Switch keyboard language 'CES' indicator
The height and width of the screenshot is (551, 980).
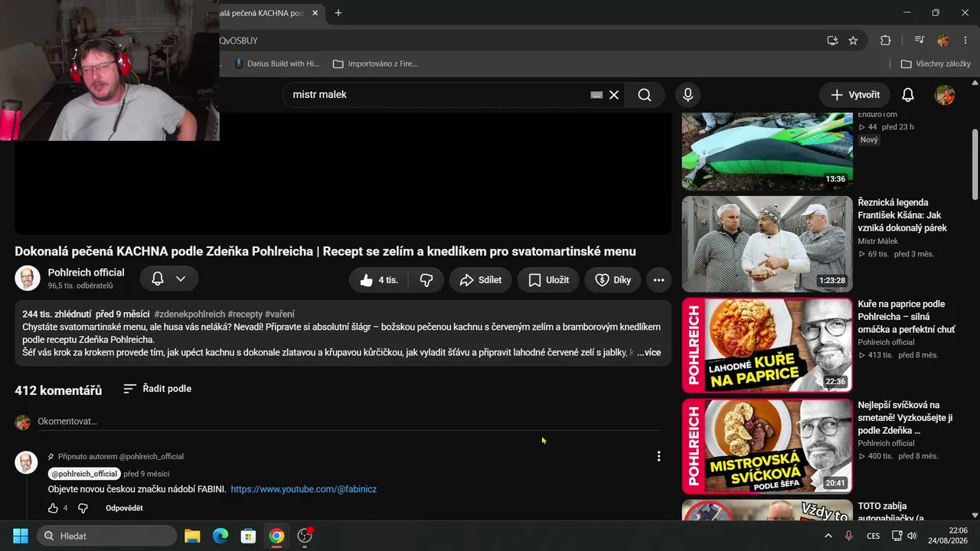873,536
